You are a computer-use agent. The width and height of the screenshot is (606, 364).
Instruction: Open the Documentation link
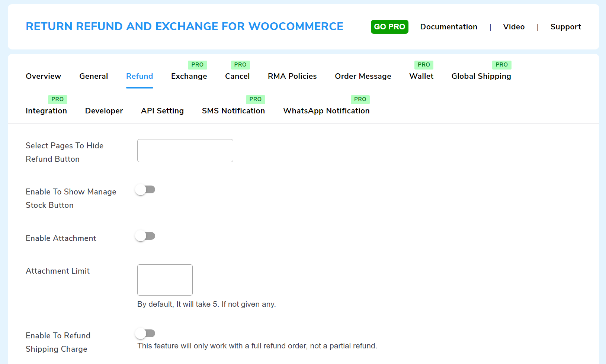[449, 26]
